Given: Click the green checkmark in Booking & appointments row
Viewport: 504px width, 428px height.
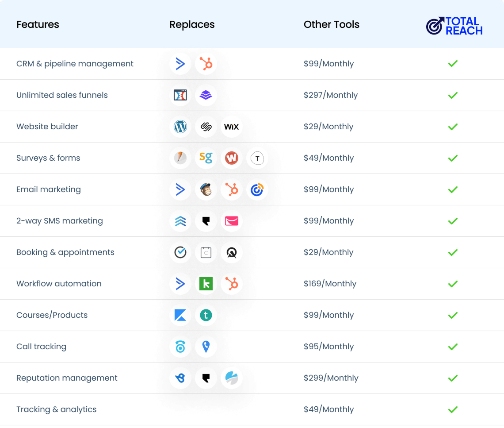Looking at the screenshot, I should (x=453, y=252).
